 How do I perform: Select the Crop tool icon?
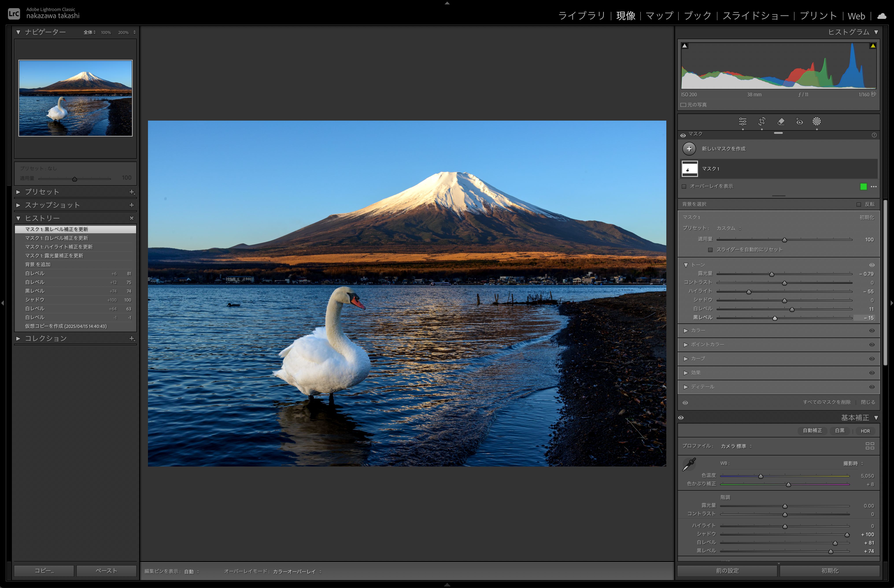point(762,122)
